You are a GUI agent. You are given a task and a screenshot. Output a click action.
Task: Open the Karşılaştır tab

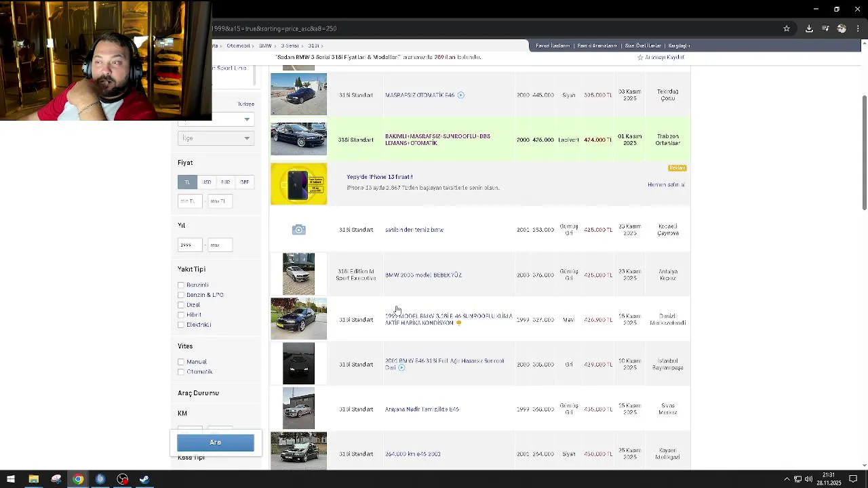(x=679, y=45)
